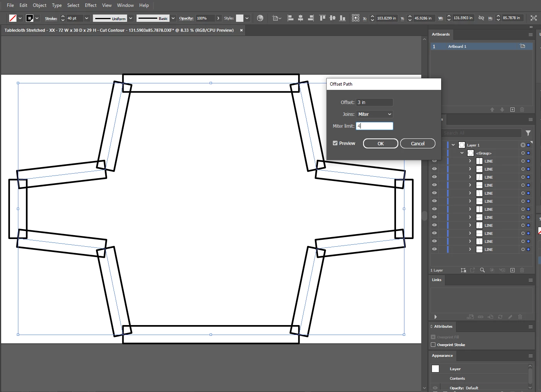Click the Layers panel filter funnel icon
This screenshot has width=541, height=392.
point(528,133)
